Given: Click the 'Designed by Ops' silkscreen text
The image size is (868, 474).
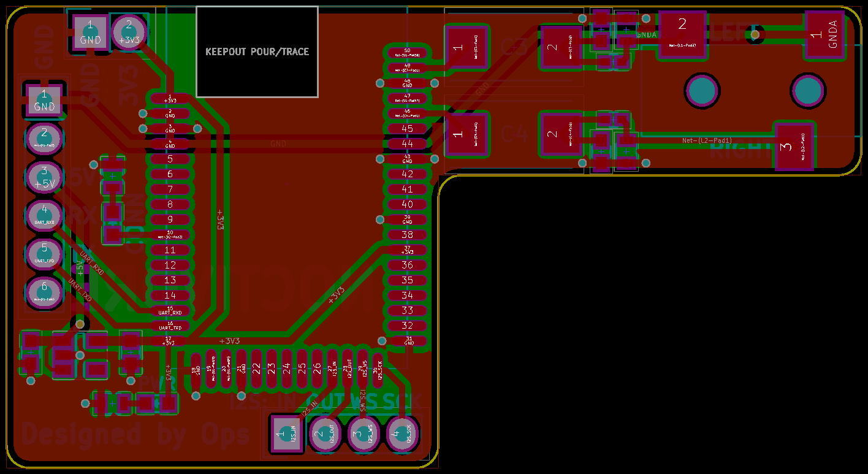Looking at the screenshot, I should (136, 434).
